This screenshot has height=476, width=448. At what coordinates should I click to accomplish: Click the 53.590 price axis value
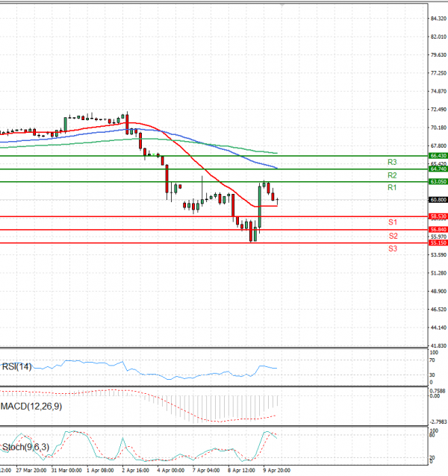pyautogui.click(x=438, y=254)
